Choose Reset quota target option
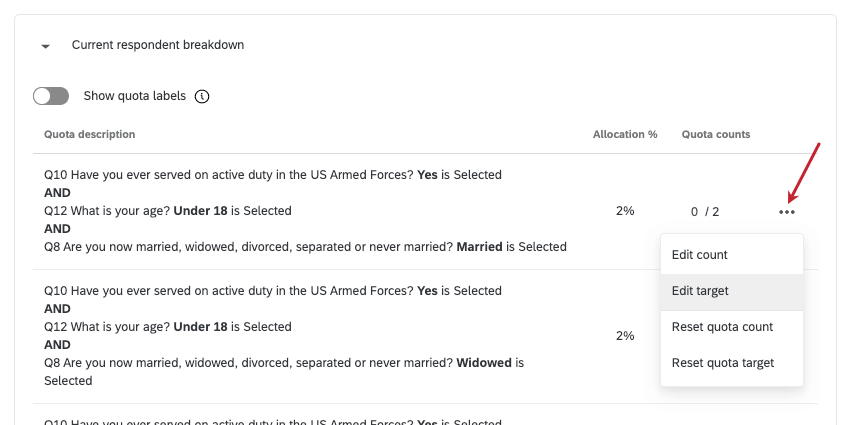The width and height of the screenshot is (850, 425). coord(722,363)
